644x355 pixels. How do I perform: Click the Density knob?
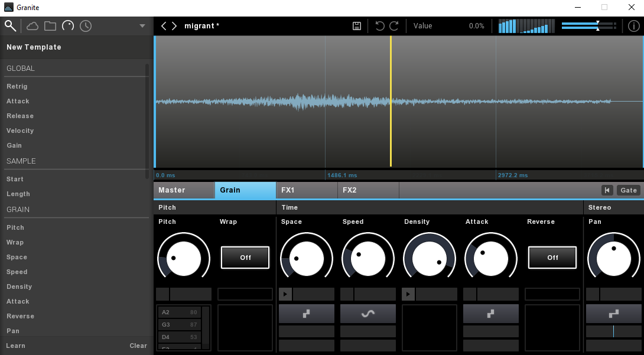point(429,259)
